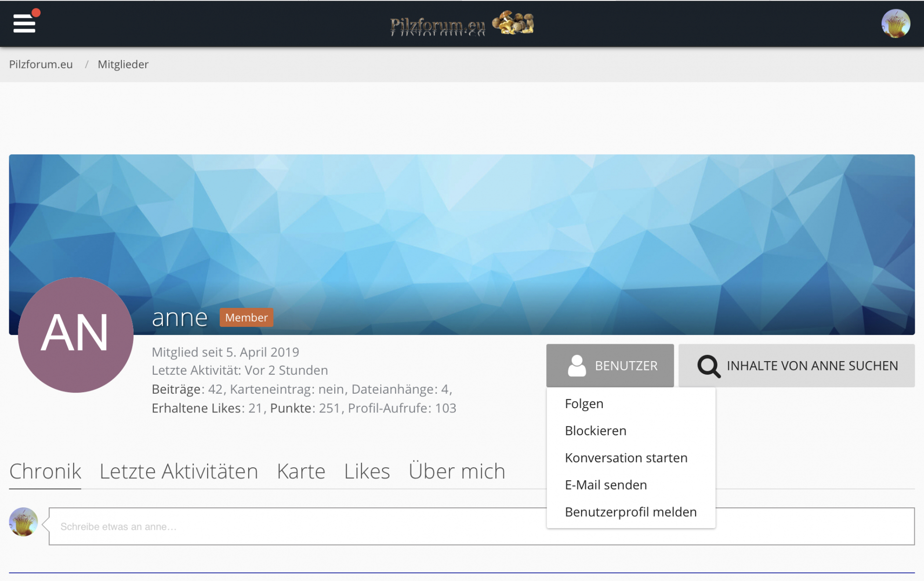Click Benutzerprofil melden entry
924x581 pixels.
[630, 512]
